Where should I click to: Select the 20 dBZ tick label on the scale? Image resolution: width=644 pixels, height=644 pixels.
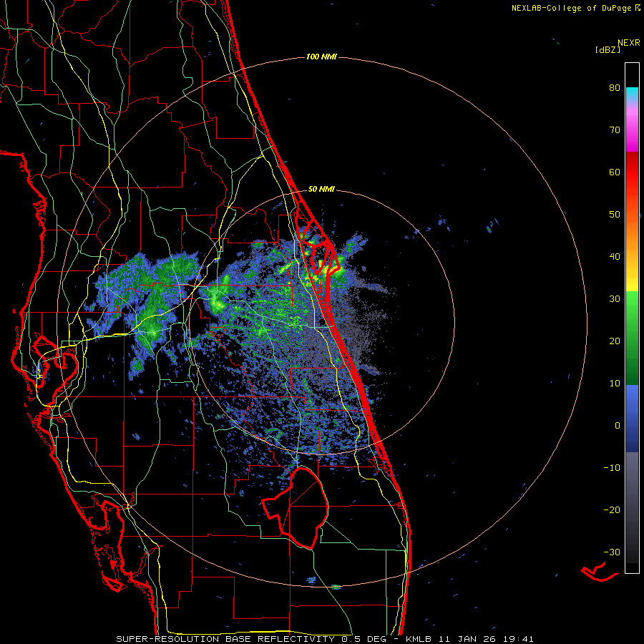click(x=615, y=341)
